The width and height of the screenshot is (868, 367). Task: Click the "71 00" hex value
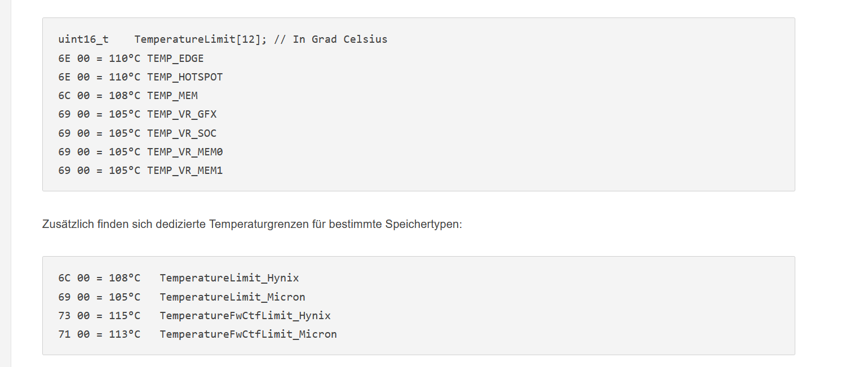click(x=74, y=334)
